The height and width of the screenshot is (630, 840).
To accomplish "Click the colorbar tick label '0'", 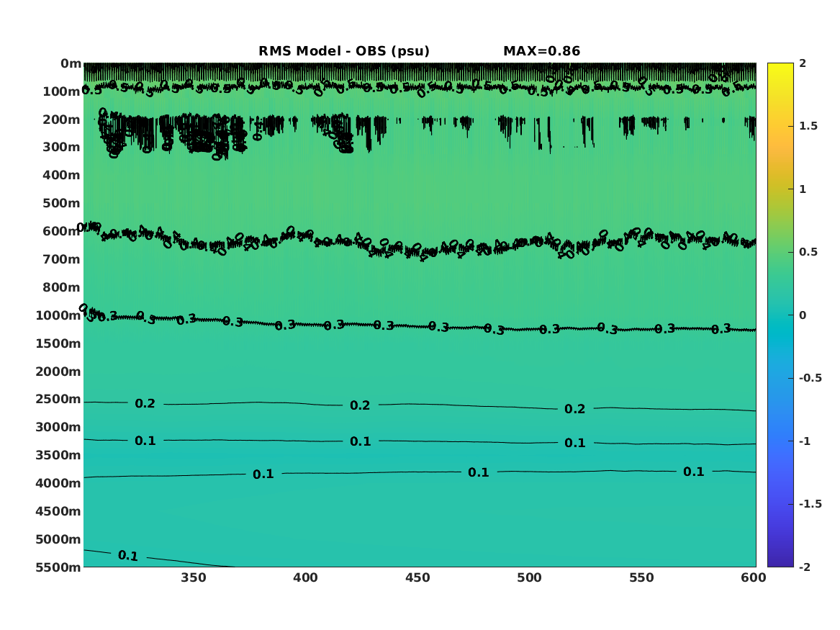I will click(803, 315).
